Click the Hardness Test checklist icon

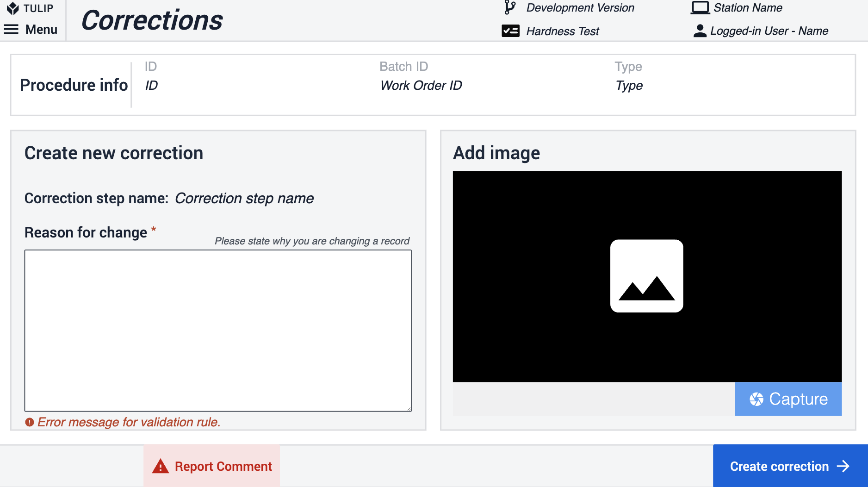click(510, 31)
